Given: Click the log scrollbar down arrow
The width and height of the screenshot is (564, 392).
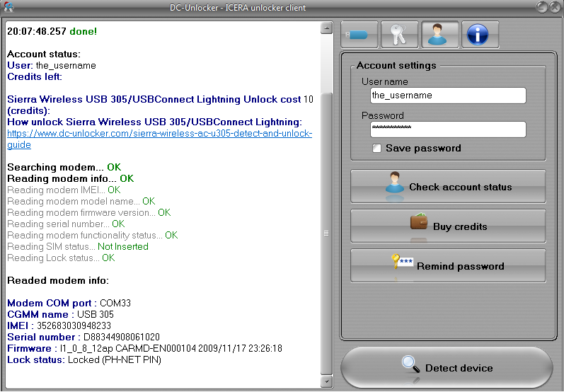Looking at the screenshot, I should pyautogui.click(x=326, y=381).
